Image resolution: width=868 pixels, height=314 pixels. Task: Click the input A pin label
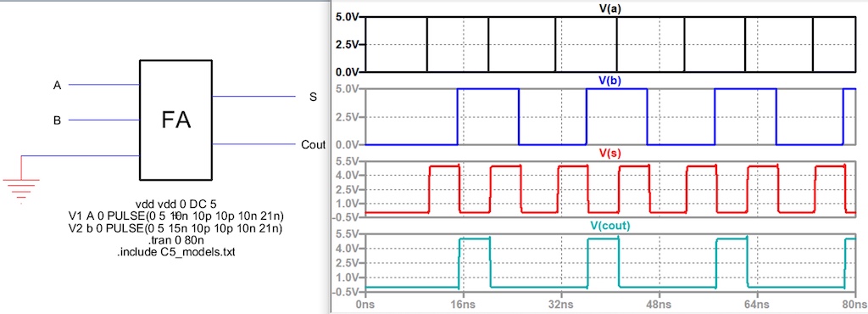[57, 85]
